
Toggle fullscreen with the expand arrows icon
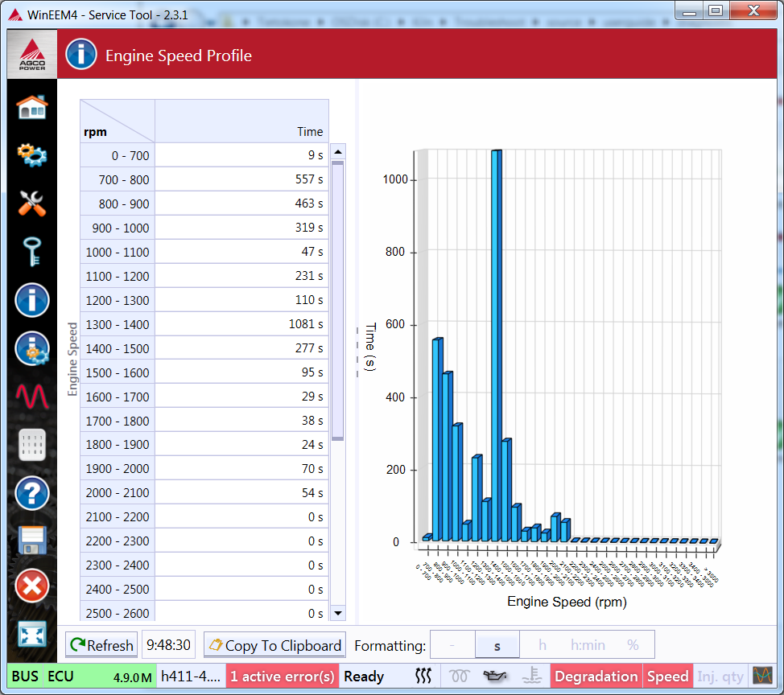click(32, 635)
